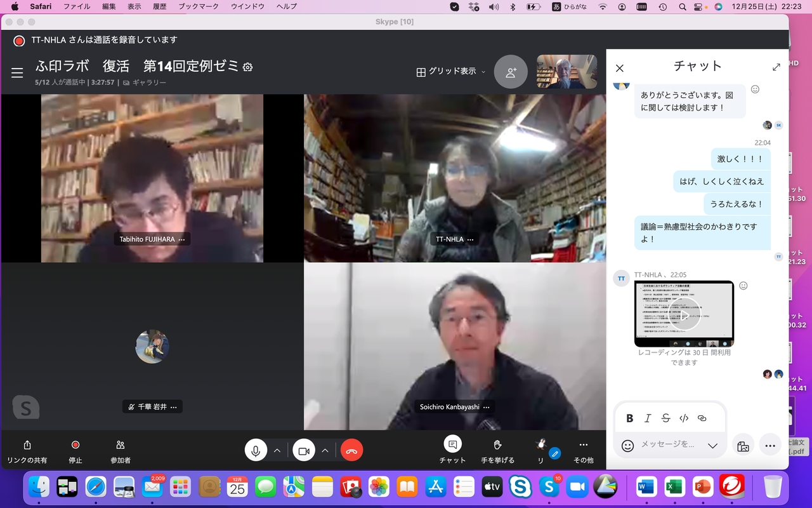The width and height of the screenshot is (812, 508).
Task: React to the ありがとうございます message
Action: (755, 90)
